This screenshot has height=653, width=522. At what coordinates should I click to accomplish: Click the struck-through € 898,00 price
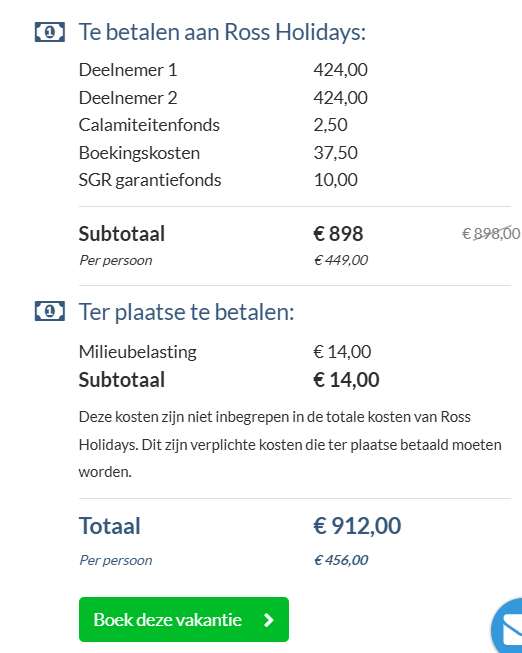pos(491,233)
